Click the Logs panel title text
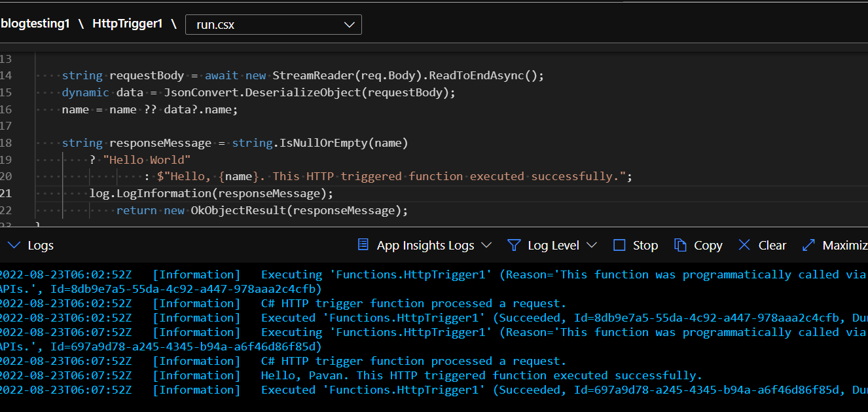The image size is (868, 412). [x=41, y=246]
